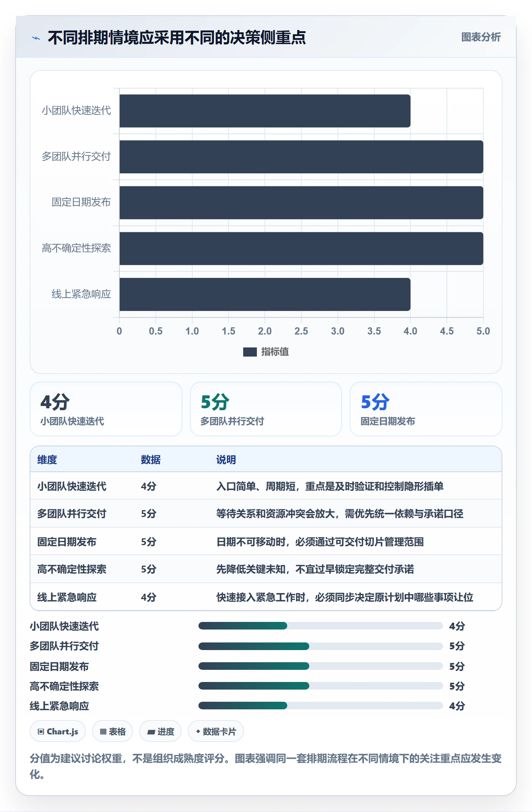This screenshot has width=532, height=812.
Task: Click the 图表分析 label in the header
Action: click(481, 37)
